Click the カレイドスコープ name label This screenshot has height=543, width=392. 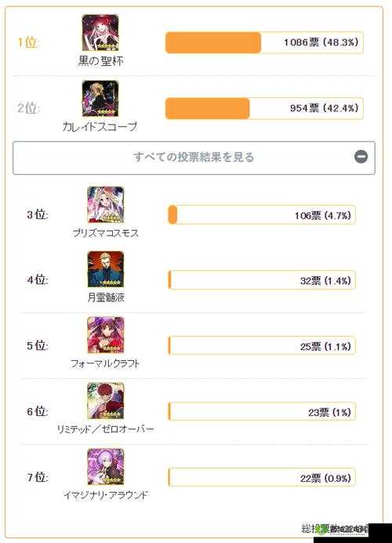(100, 126)
